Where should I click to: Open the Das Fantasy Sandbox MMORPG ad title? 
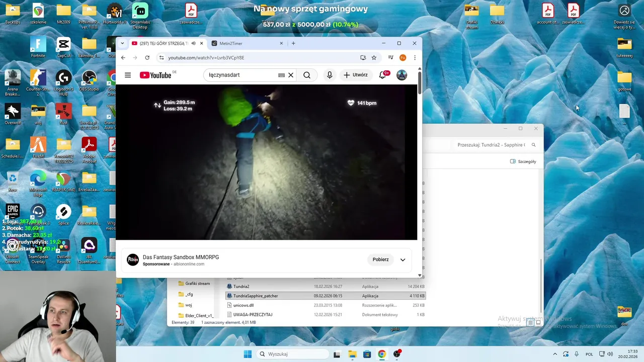181,257
